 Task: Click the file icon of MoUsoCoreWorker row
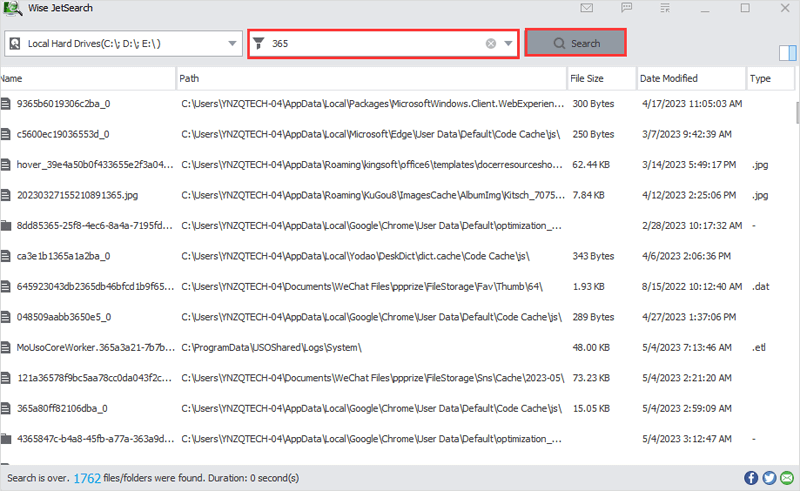point(6,348)
